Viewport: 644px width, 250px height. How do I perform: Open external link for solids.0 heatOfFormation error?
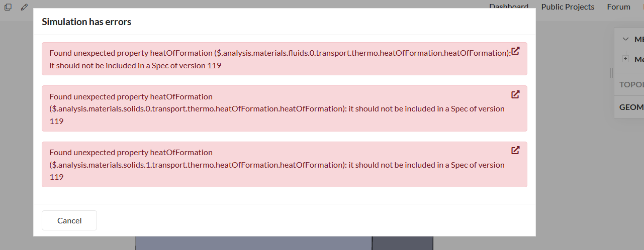(515, 94)
